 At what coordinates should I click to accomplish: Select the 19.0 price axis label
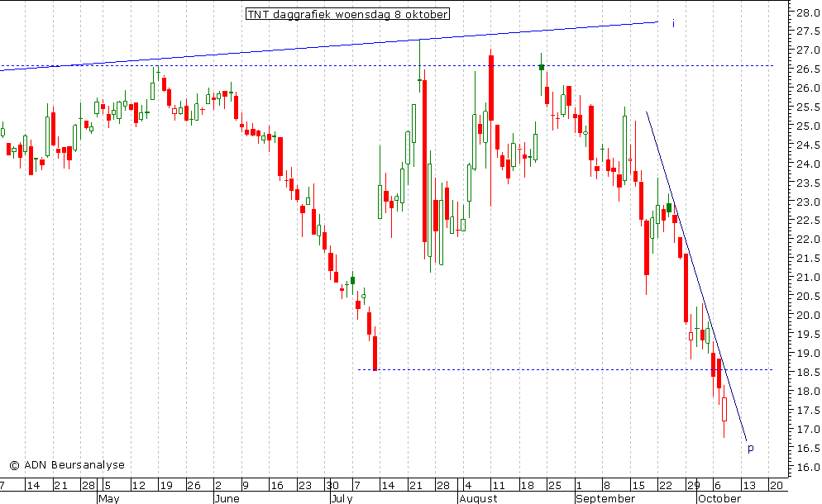pyautogui.click(x=808, y=353)
